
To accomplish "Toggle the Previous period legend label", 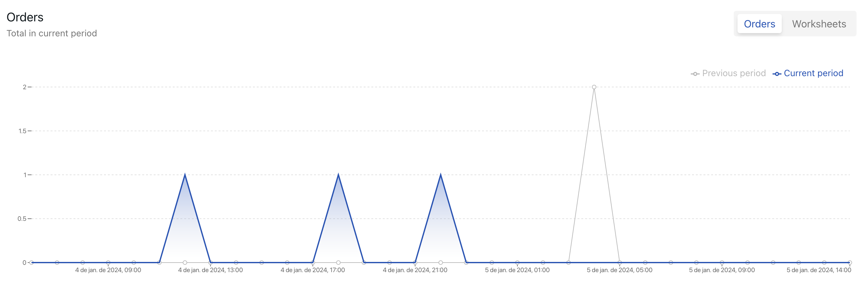I will (733, 73).
